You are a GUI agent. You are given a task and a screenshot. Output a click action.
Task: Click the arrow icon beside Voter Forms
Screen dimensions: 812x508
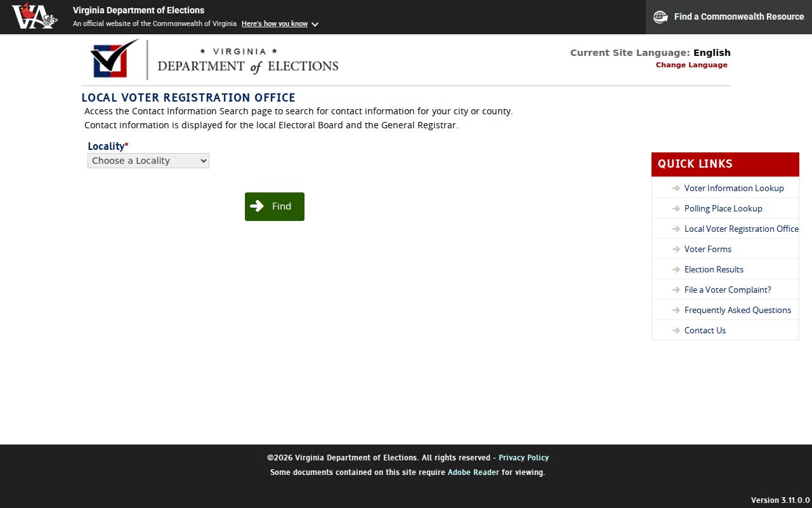[x=676, y=250]
